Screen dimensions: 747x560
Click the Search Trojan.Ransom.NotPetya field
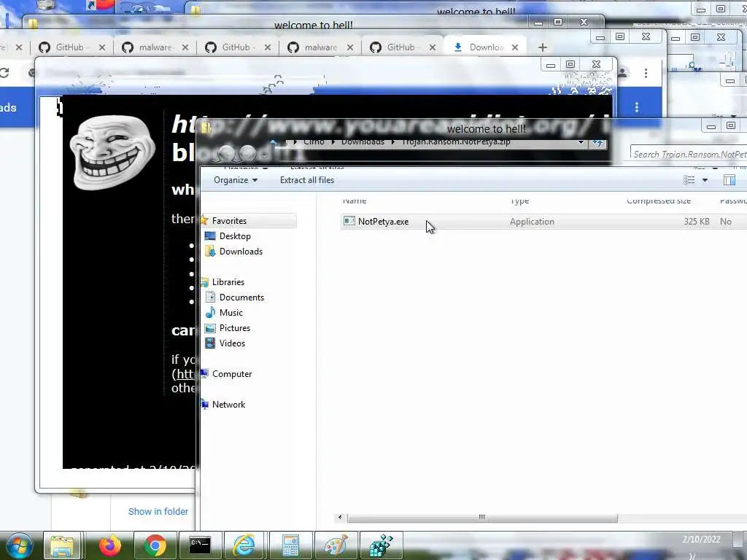689,154
